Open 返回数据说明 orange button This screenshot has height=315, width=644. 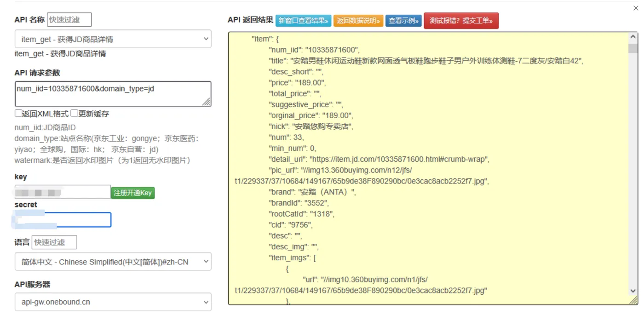pyautogui.click(x=358, y=21)
